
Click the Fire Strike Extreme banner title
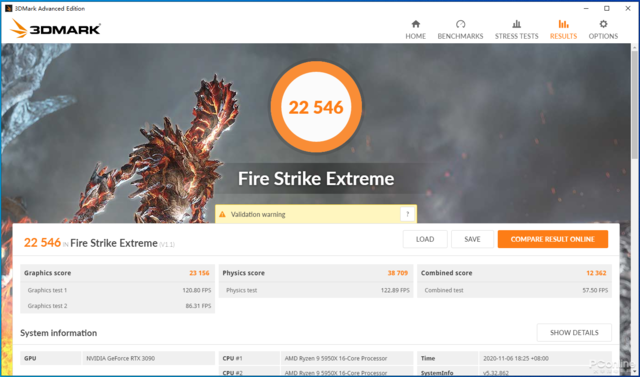pyautogui.click(x=316, y=179)
